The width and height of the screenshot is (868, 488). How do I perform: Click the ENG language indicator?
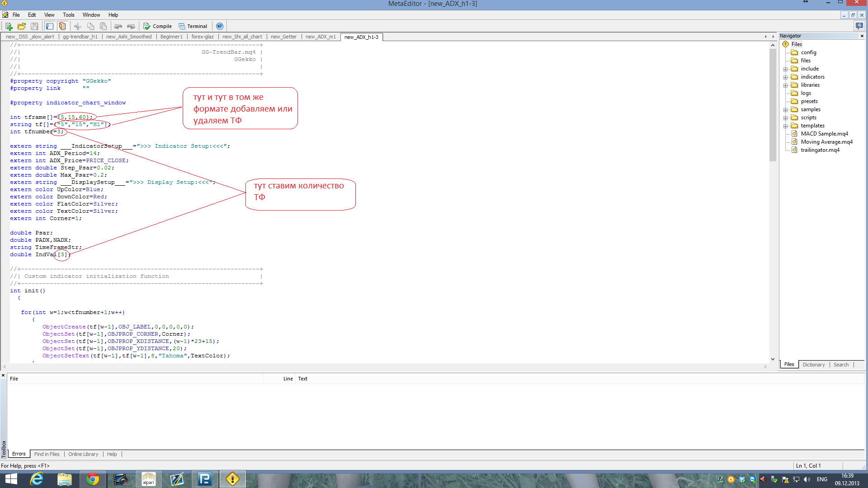822,479
